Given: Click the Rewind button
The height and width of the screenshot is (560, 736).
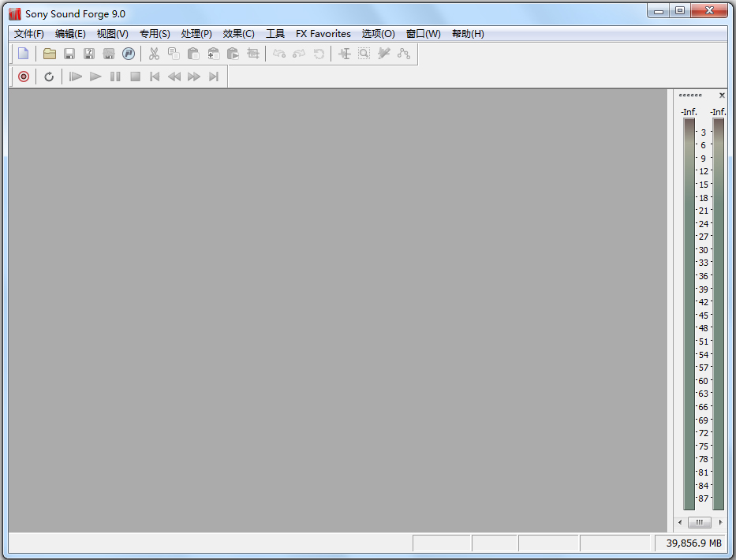Looking at the screenshot, I should coord(174,77).
